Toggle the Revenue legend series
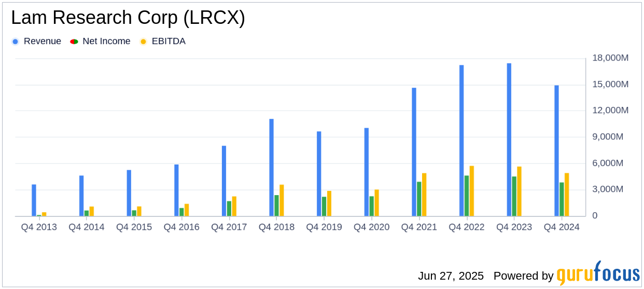This screenshot has width=644, height=289. click(x=36, y=42)
